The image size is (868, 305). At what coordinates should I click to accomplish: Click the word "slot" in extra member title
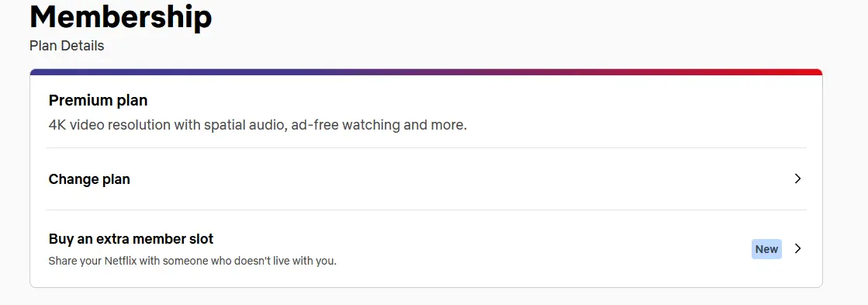(x=202, y=239)
